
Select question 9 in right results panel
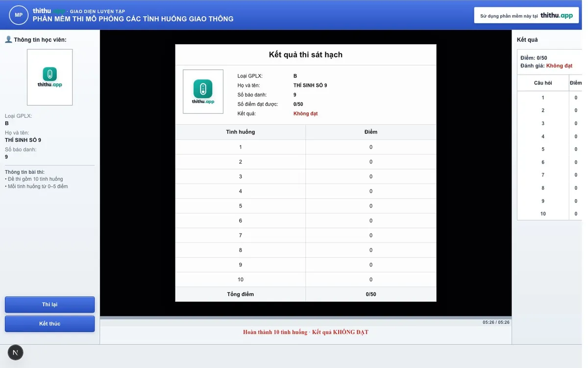(x=550, y=201)
